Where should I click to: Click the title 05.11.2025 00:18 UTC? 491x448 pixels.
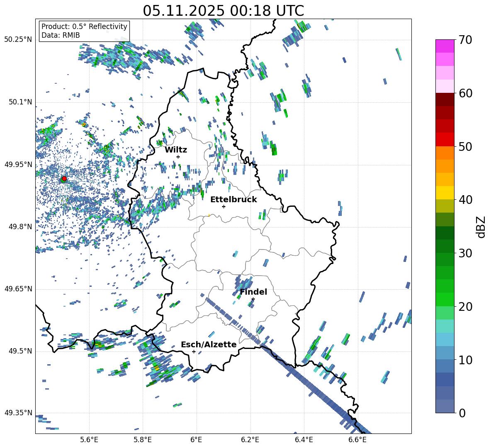tap(223, 11)
